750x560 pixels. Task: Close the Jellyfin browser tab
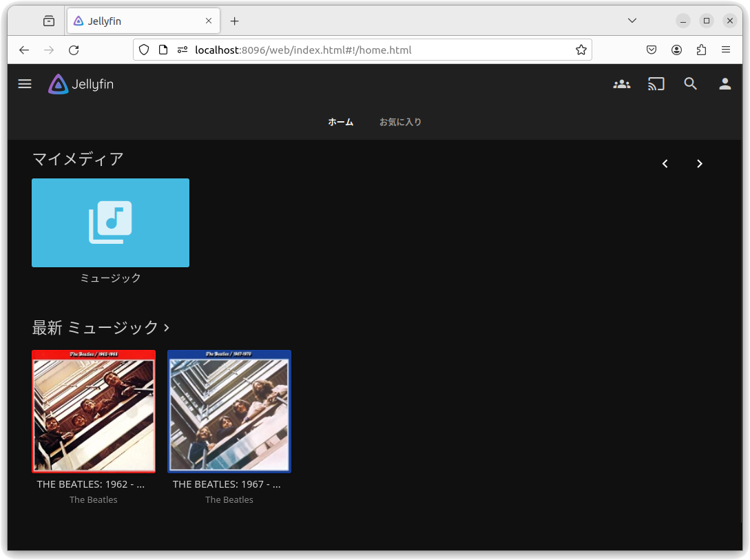(x=209, y=21)
